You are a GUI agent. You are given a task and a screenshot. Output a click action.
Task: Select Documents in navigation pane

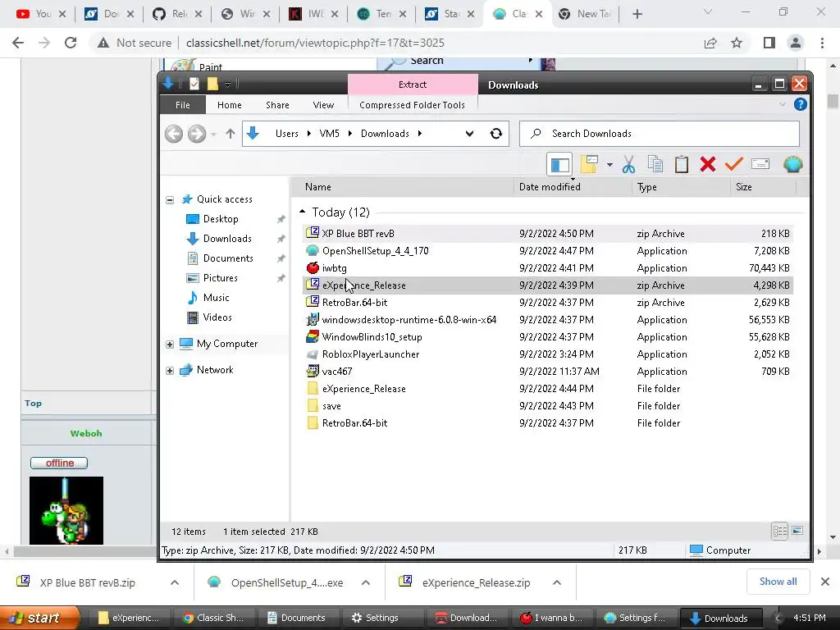[228, 258]
